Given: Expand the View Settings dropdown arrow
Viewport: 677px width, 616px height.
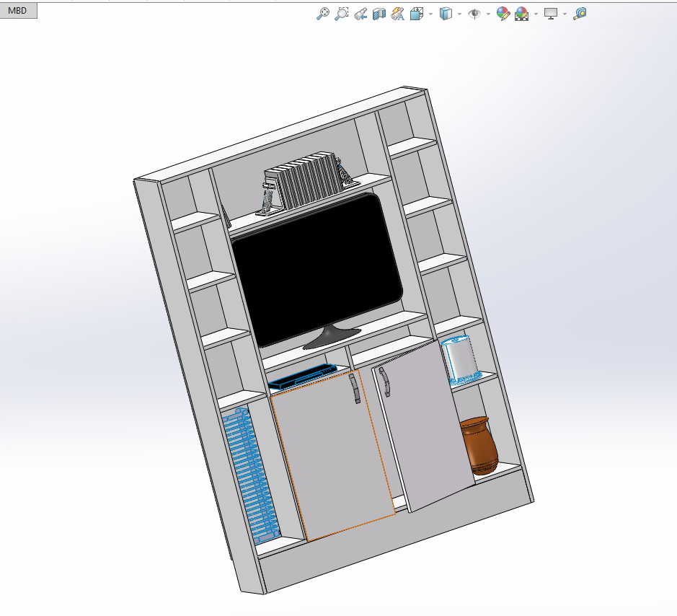Looking at the screenshot, I should pyautogui.click(x=565, y=14).
